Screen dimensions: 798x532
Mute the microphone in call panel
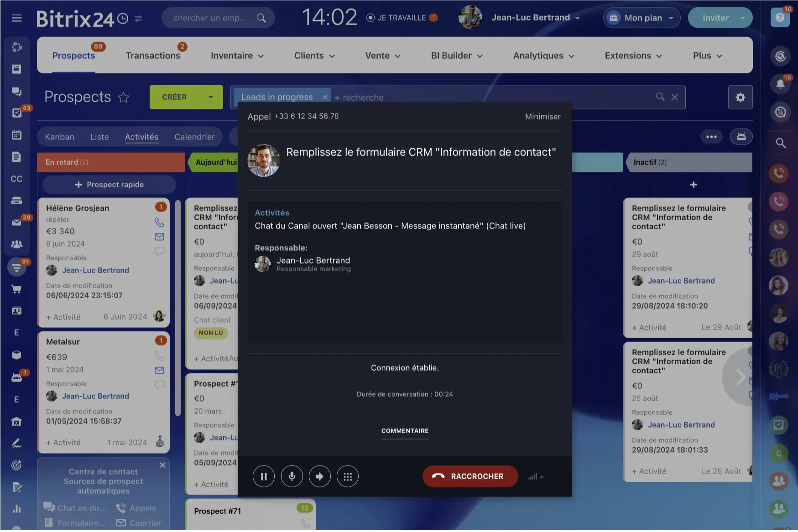292,476
